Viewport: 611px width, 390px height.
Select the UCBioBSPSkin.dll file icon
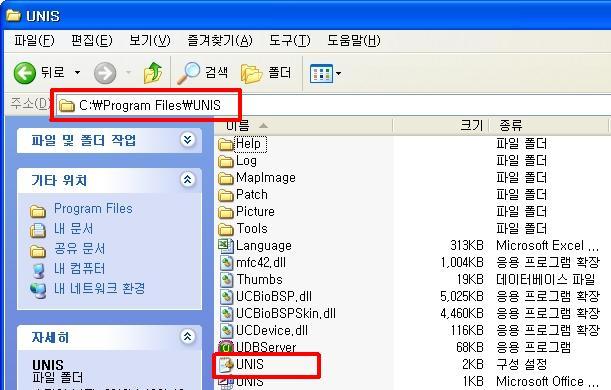point(226,314)
